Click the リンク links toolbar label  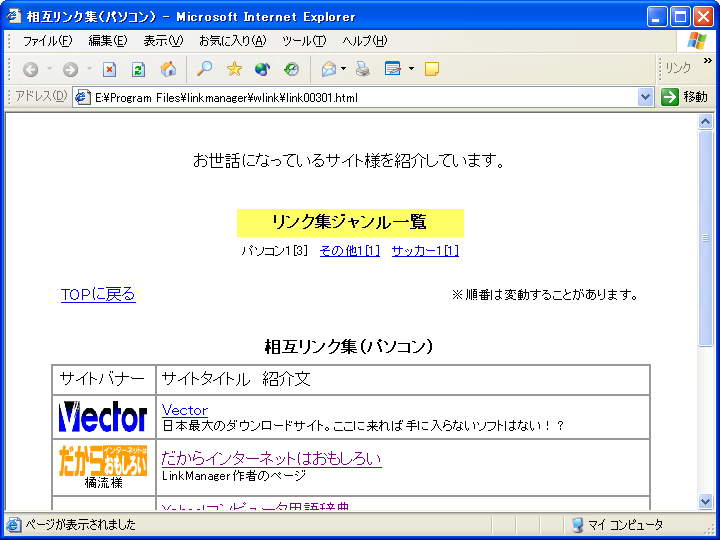[678, 68]
